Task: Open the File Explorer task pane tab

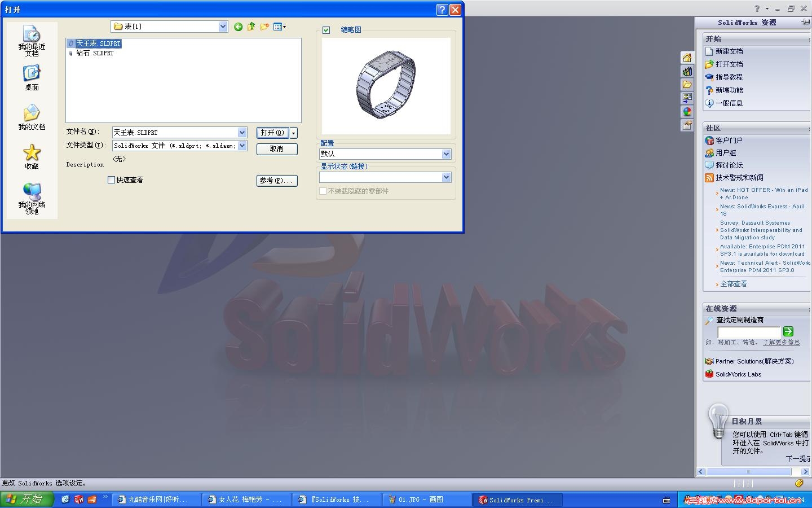Action: (x=687, y=85)
